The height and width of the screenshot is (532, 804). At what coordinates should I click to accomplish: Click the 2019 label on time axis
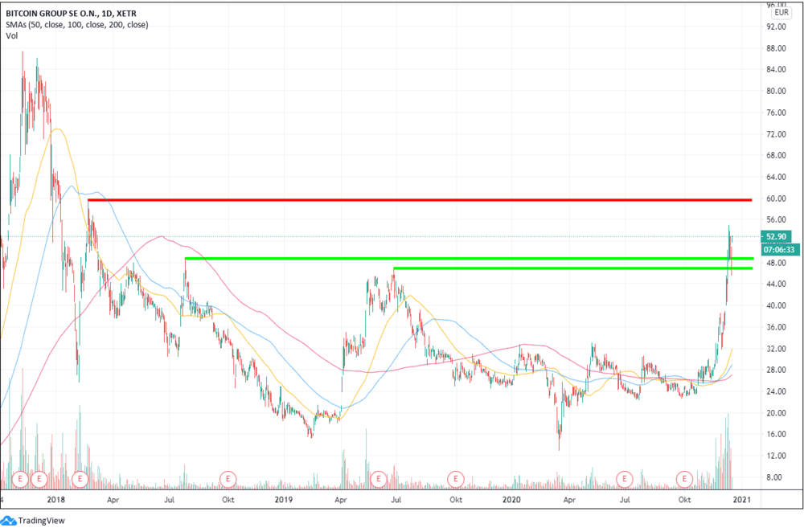coord(284,500)
